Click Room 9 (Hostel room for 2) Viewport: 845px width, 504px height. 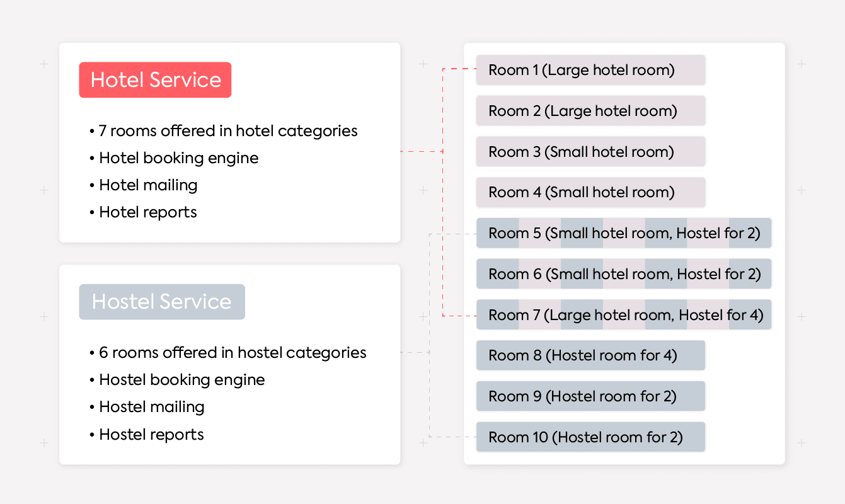point(590,396)
